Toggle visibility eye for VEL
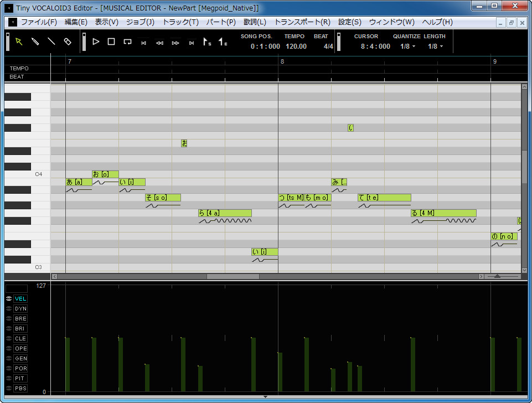 point(9,298)
